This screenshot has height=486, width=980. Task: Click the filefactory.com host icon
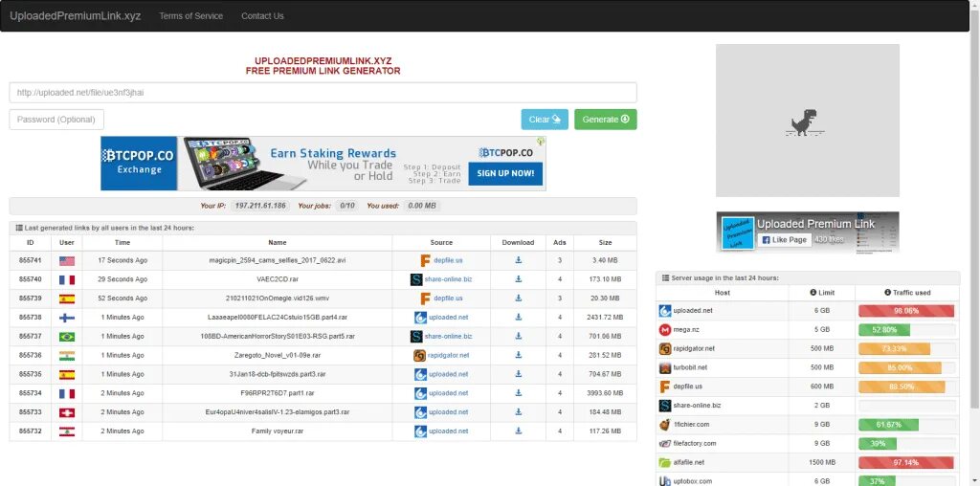(x=665, y=444)
